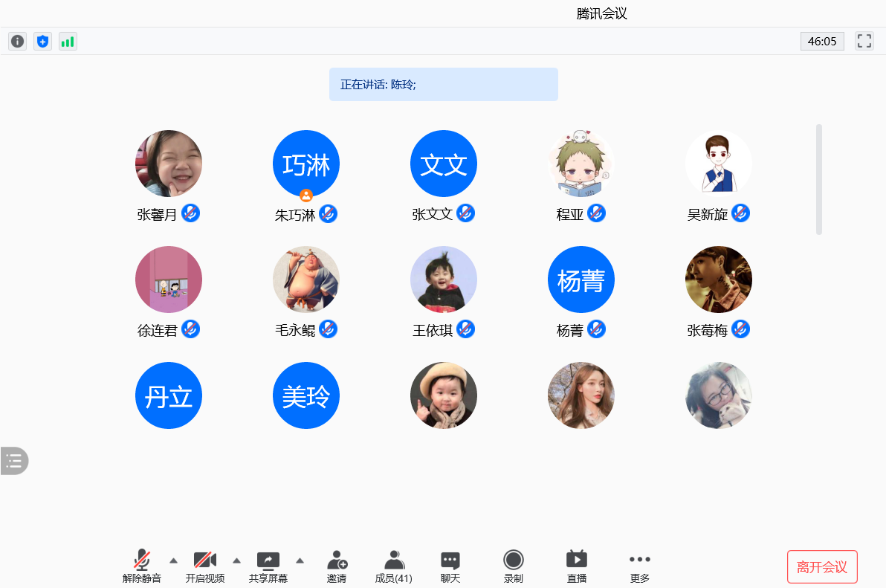The image size is (886, 588).
Task: Expand video options arrow beside 开启视频
Action: pos(237,560)
